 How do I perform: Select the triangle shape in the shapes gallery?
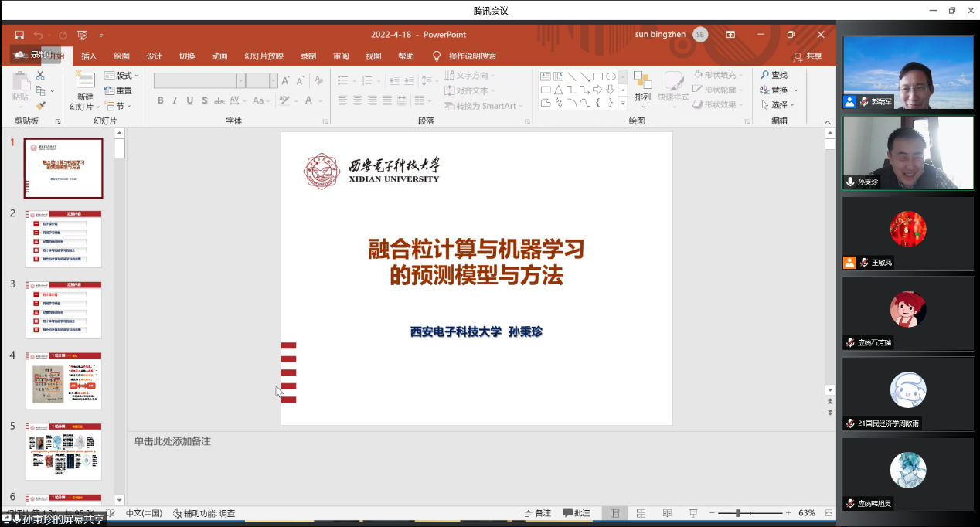coord(558,90)
